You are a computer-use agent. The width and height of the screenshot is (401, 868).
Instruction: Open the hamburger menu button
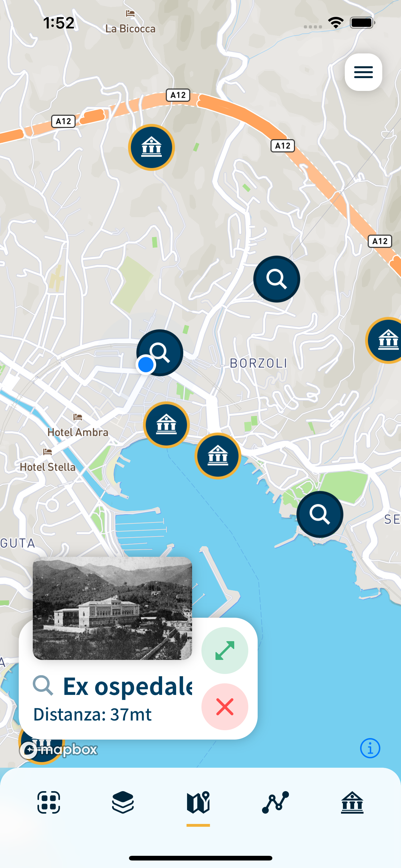pyautogui.click(x=363, y=72)
